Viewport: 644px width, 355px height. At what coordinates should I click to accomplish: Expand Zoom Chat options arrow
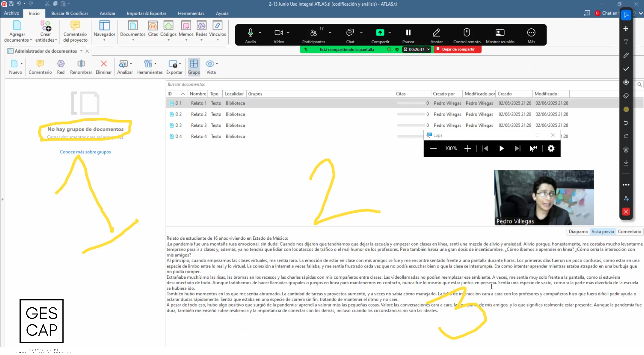[361, 32]
